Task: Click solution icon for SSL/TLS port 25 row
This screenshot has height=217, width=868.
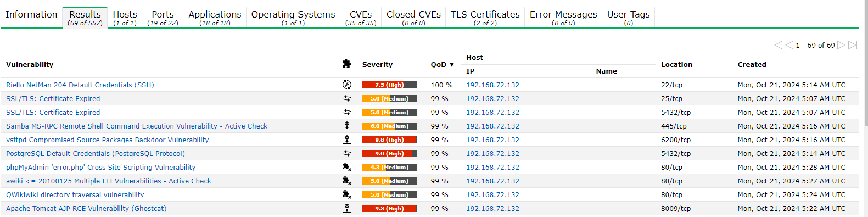Action: click(x=346, y=98)
